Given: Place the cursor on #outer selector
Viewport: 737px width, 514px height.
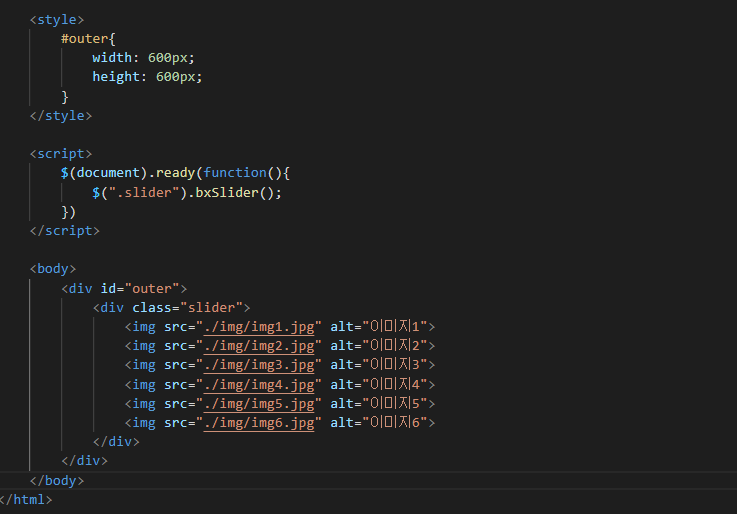Looking at the screenshot, I should pyautogui.click(x=85, y=39).
